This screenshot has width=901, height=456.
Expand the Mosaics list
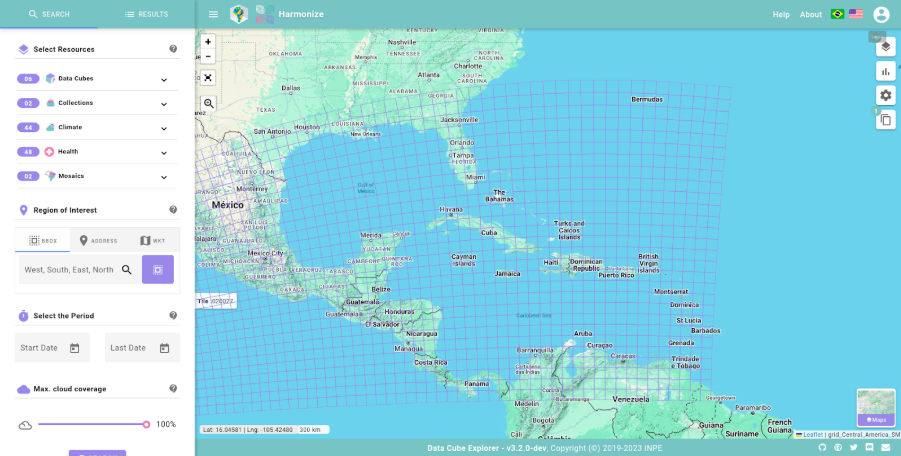coord(164,177)
